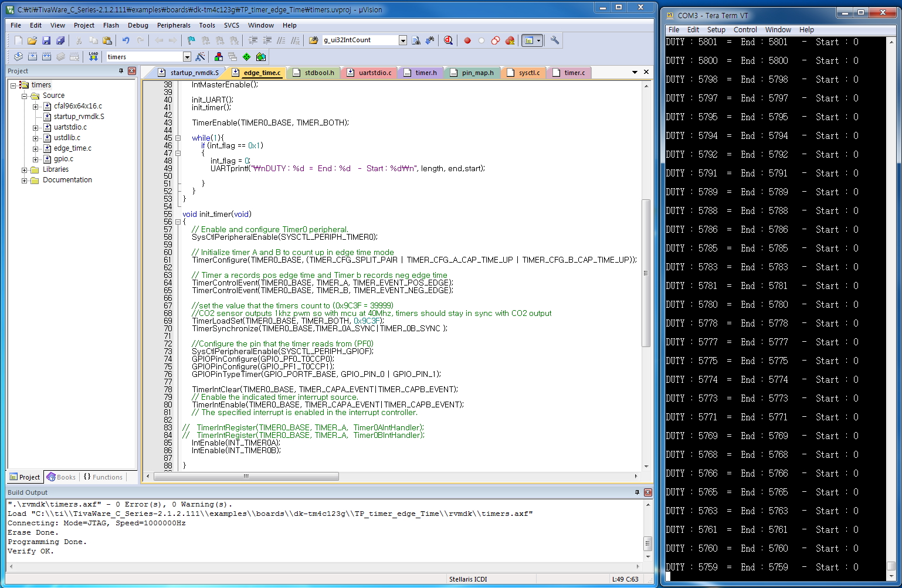Expand the Documentation folder
This screenshot has height=588, width=902.
24,180
